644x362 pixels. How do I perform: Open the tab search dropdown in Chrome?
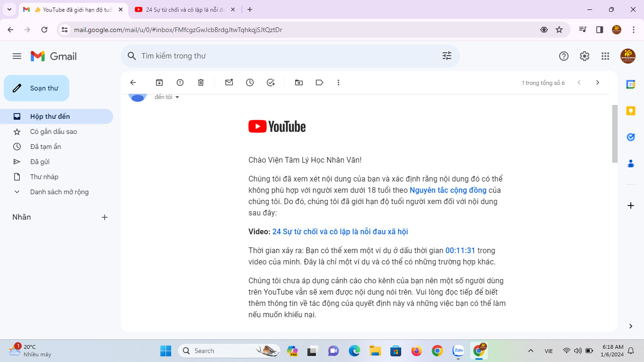tap(9, 9)
